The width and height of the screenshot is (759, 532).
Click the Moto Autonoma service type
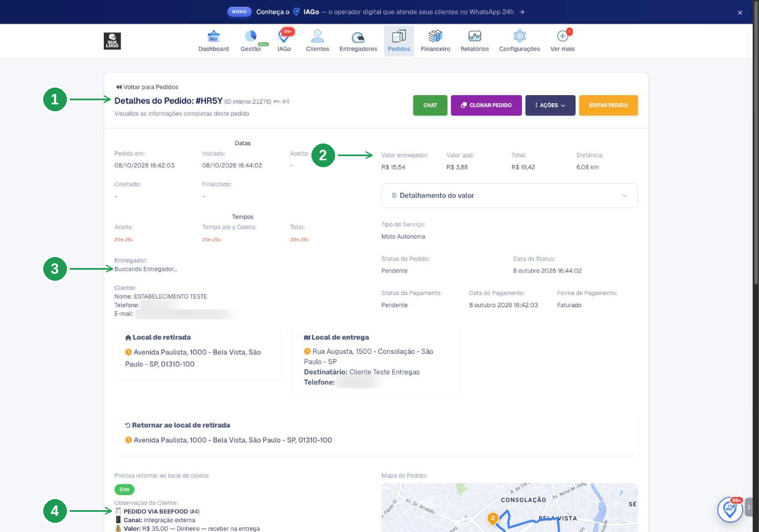pyautogui.click(x=403, y=237)
